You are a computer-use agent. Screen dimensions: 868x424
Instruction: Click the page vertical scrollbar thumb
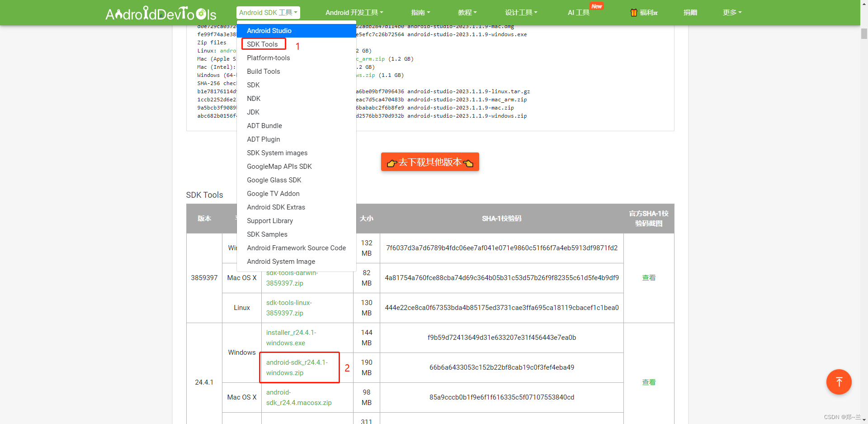tap(864, 34)
